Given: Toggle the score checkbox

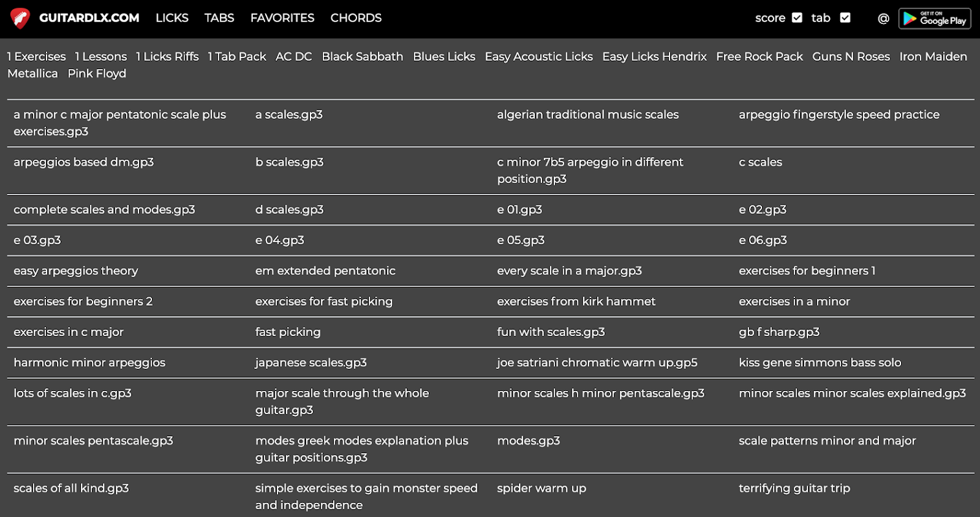Looking at the screenshot, I should pyautogui.click(x=797, y=17).
